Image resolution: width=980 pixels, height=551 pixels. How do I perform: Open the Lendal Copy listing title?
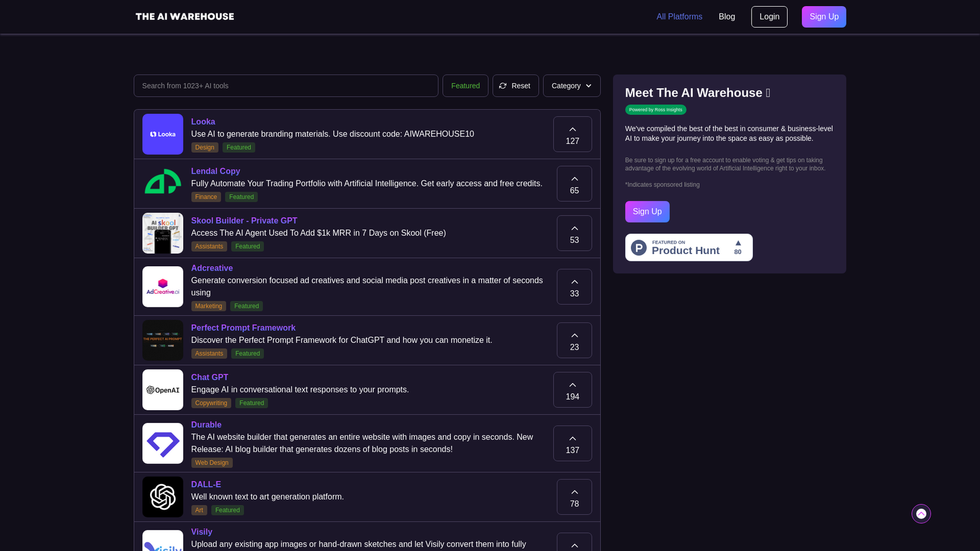pyautogui.click(x=216, y=171)
